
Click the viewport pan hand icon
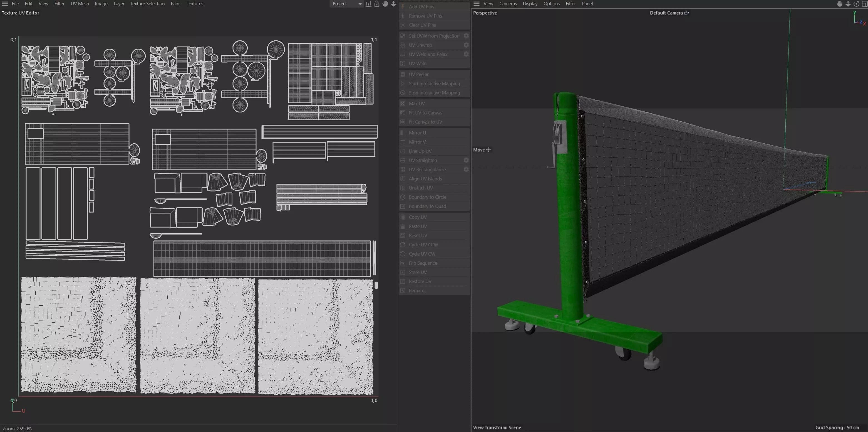click(840, 4)
